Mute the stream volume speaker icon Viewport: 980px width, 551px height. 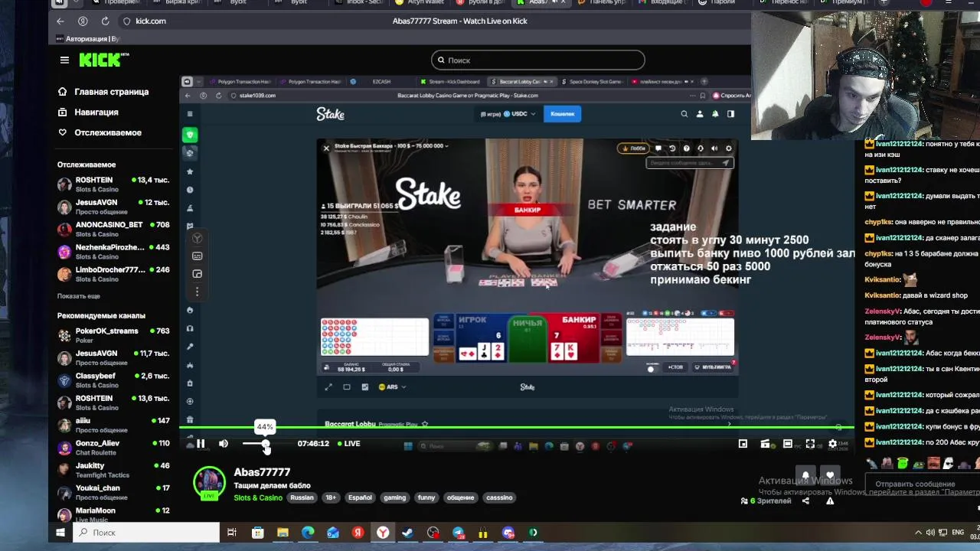[224, 444]
